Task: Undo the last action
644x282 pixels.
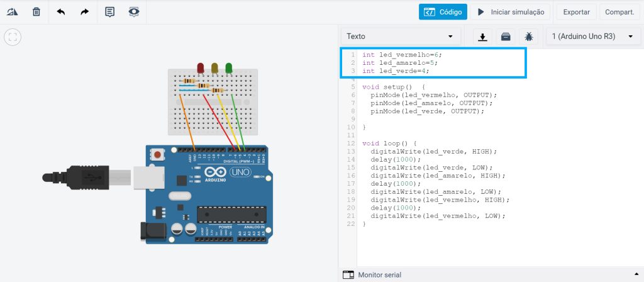Action: click(61, 12)
